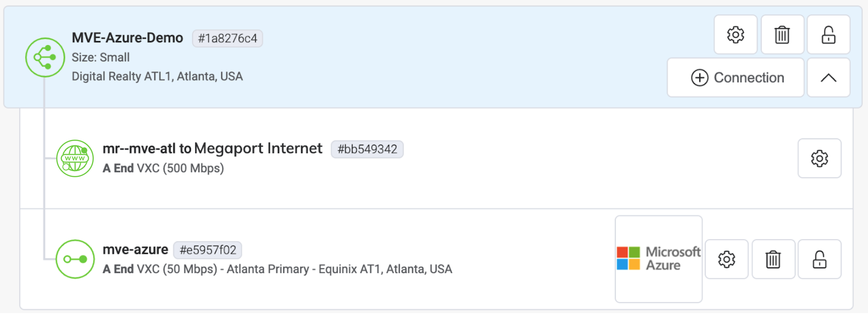Click the #e5957f02 ID badge
868x314 pixels.
pyautogui.click(x=208, y=250)
